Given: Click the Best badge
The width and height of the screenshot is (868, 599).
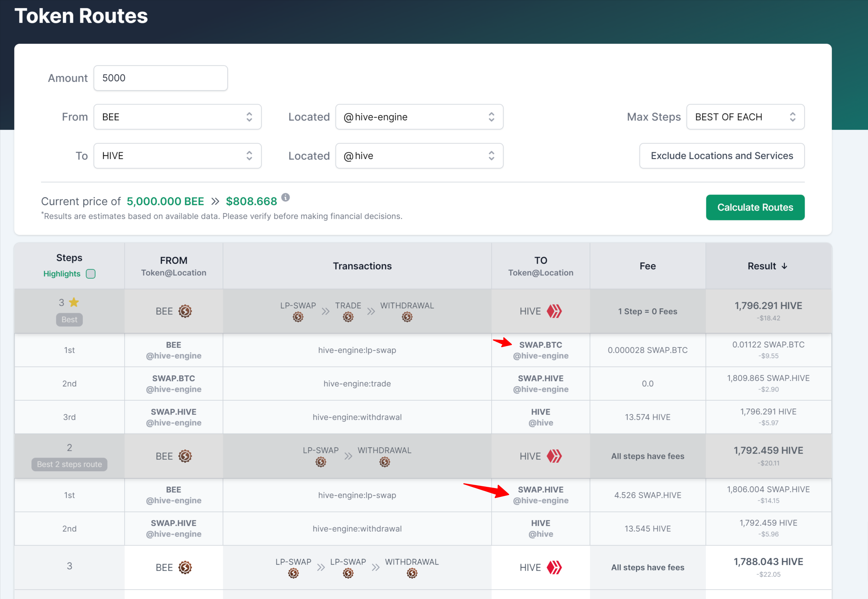Looking at the screenshot, I should [69, 319].
